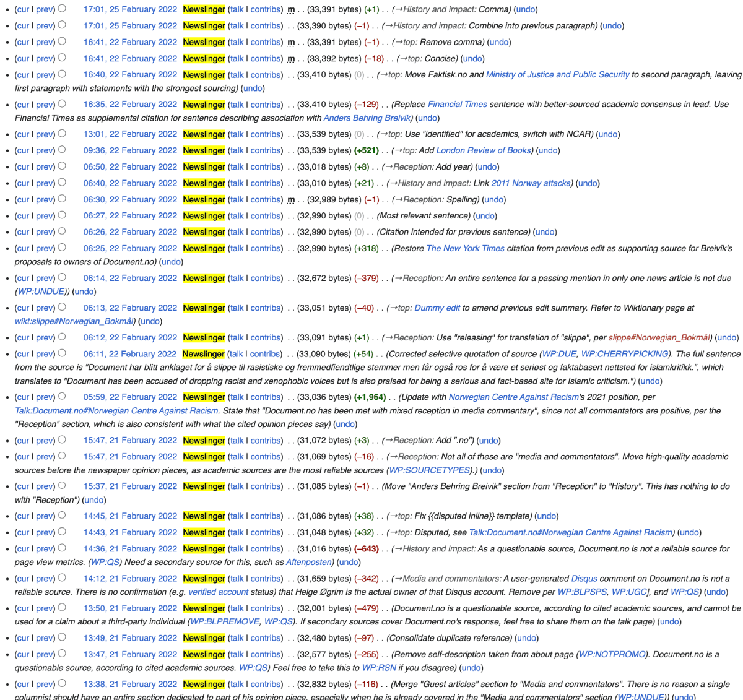
Task: Pick the radio button for the 09:36, 22 February 2022 revision
Action: tap(62, 150)
